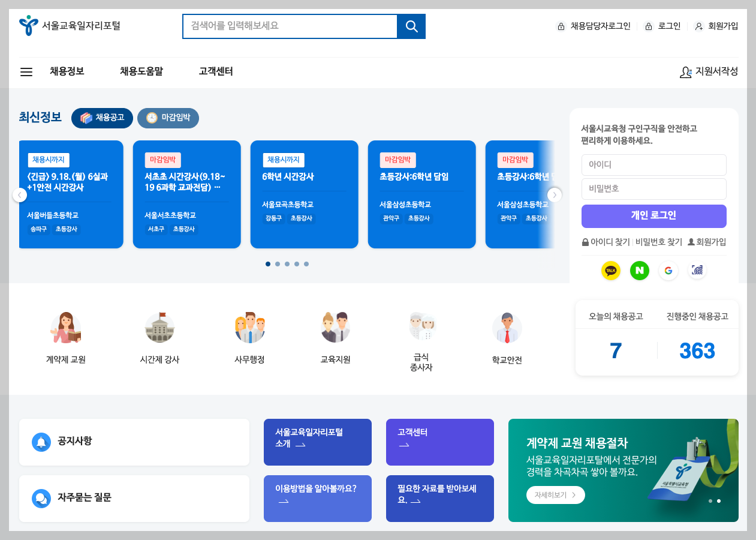The image size is (756, 540).
Task: Log in with the Google icon
Action: tap(668, 271)
